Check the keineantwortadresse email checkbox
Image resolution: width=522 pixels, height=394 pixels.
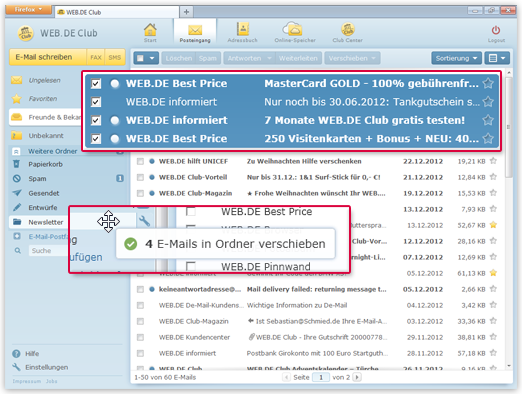140,289
